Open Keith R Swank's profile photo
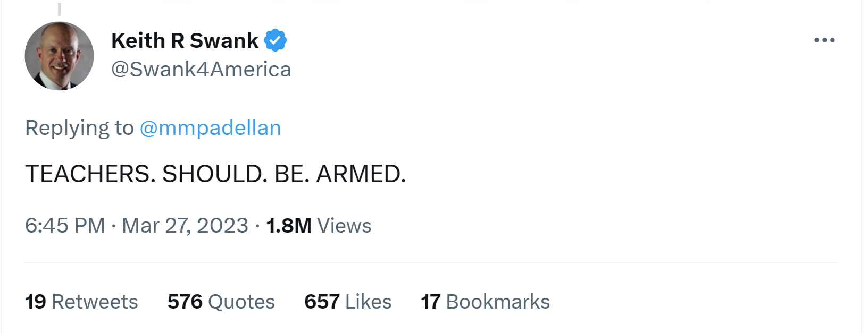 click(59, 56)
